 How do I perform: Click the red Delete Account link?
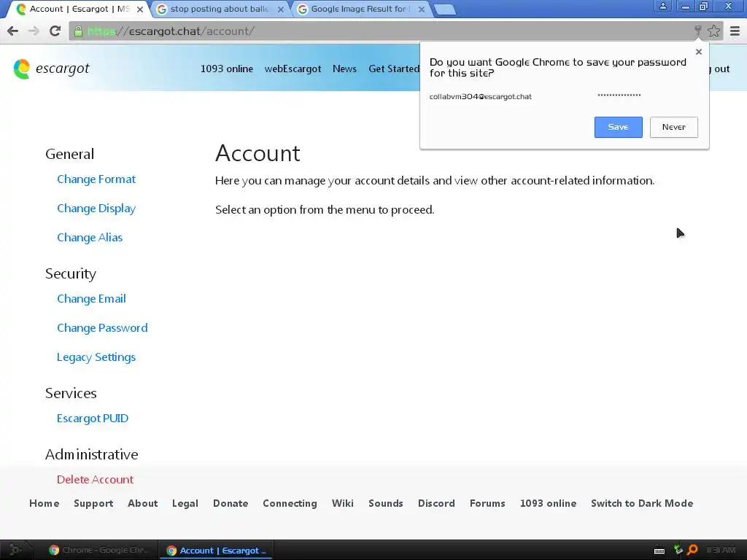click(x=96, y=480)
